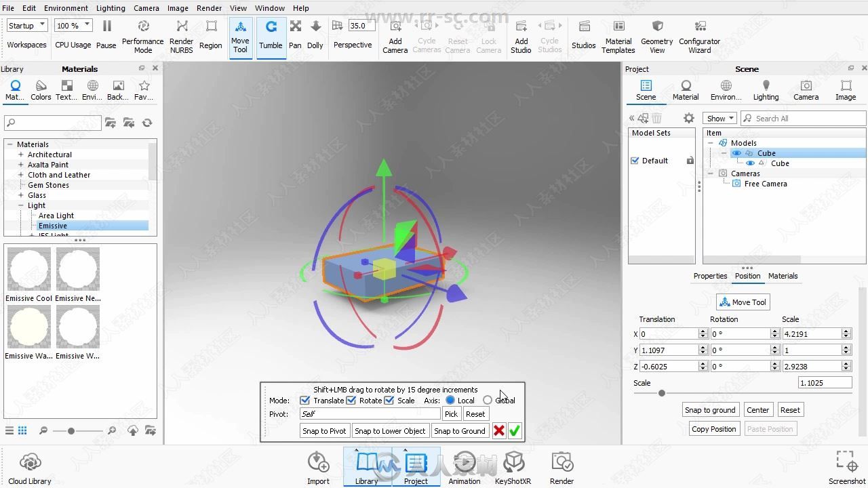Viewport: 868px width, 488px height.
Task: Expand the Glass materials folder
Action: pos(21,195)
